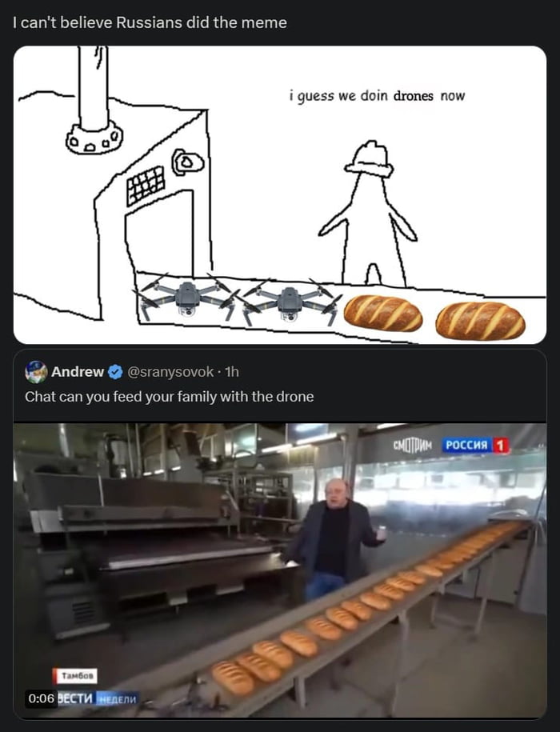560x732 pixels.
Task: Click the 'I can't believe Russians' post text
Action: coord(150,22)
